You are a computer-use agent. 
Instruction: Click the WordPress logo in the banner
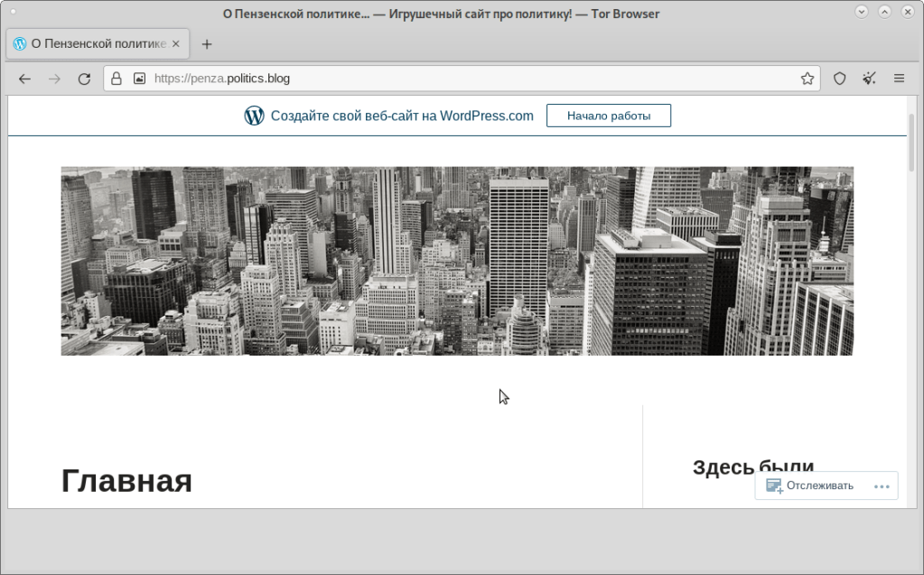point(254,116)
